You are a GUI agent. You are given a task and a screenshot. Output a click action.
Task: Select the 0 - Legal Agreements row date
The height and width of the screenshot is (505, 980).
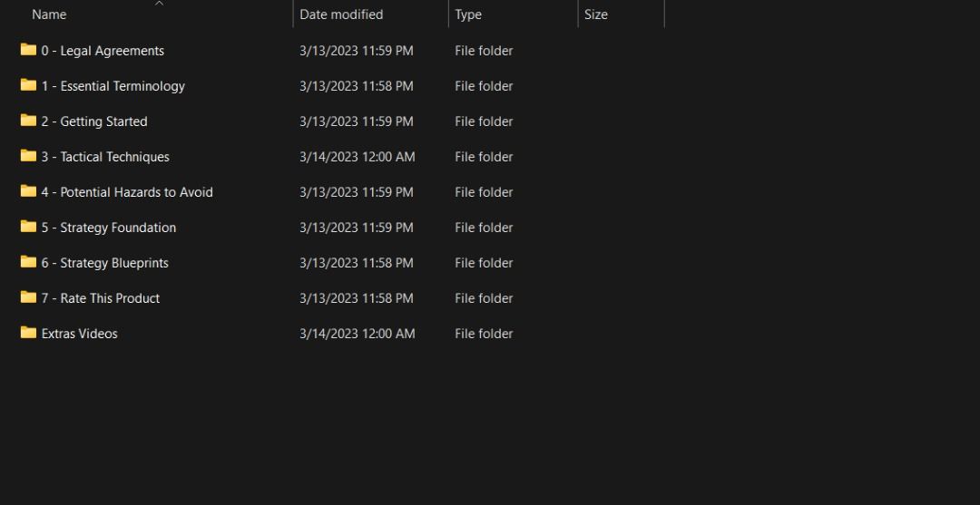pyautogui.click(x=356, y=51)
